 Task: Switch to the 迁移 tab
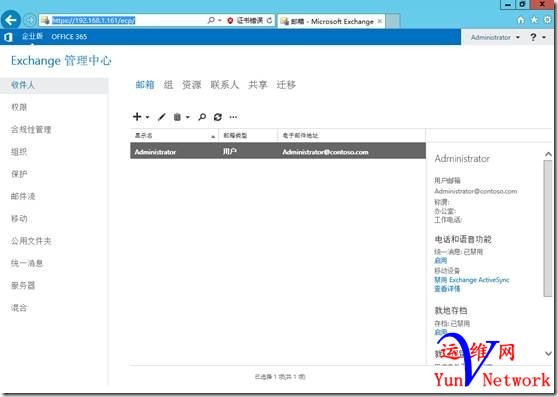pyautogui.click(x=286, y=85)
